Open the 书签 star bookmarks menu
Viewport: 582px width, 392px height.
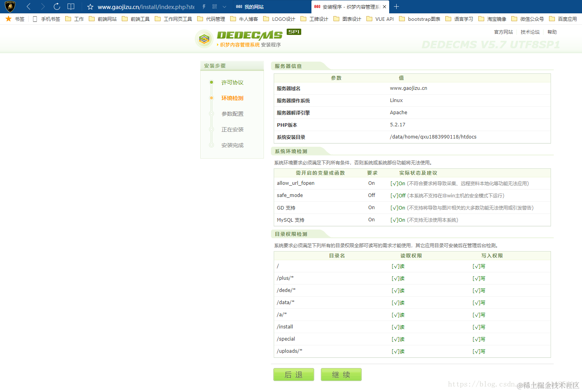click(15, 19)
